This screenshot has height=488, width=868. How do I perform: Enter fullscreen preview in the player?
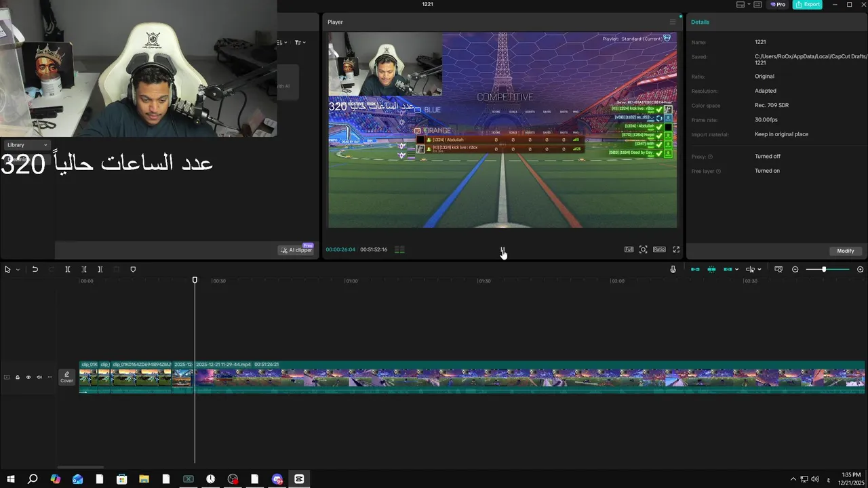click(676, 249)
